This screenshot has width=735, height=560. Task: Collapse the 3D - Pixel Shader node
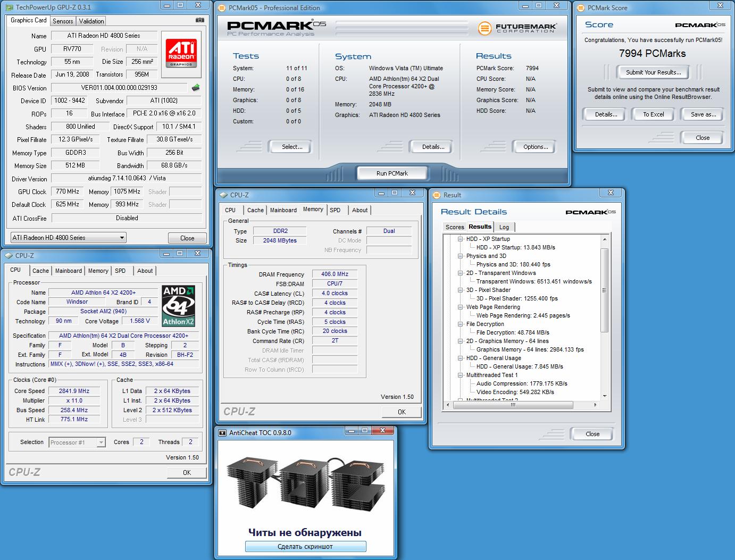(461, 290)
